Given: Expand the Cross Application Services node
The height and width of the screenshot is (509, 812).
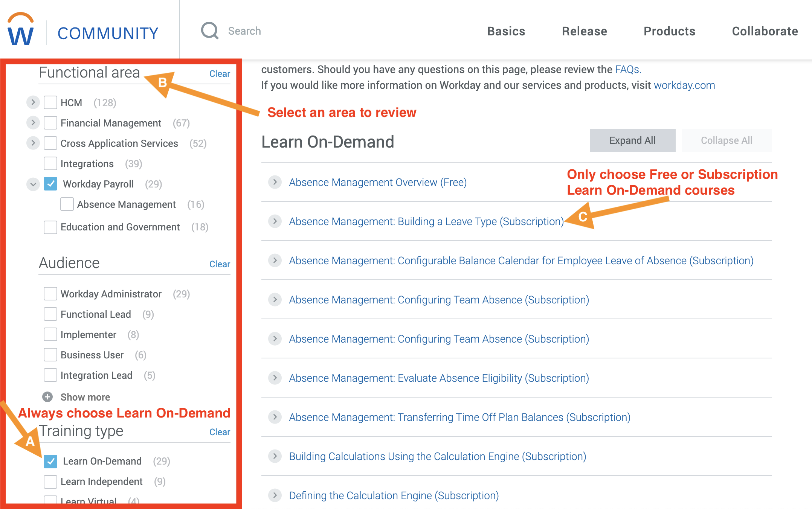Looking at the screenshot, I should pyautogui.click(x=33, y=143).
